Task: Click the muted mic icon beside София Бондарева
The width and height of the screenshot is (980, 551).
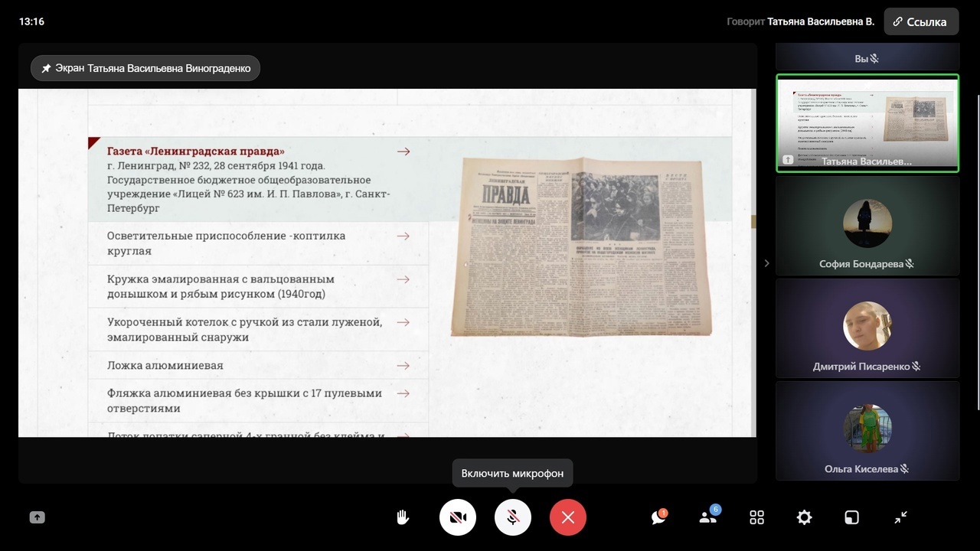Action: (910, 264)
